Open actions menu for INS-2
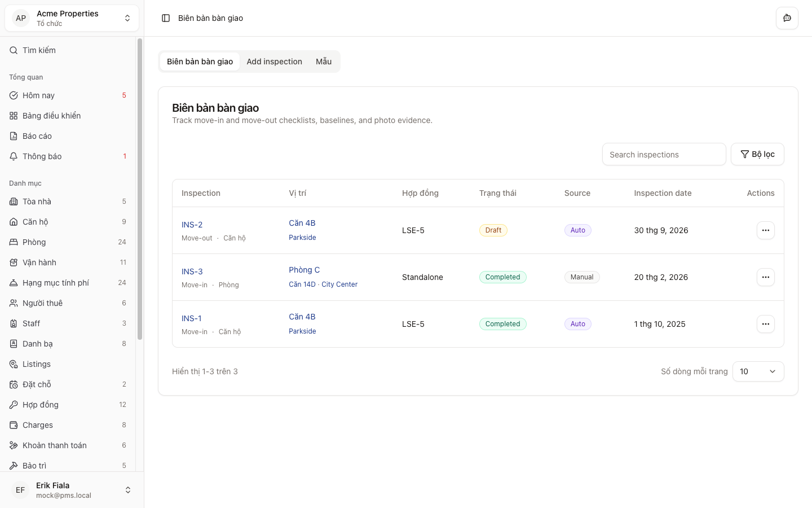The width and height of the screenshot is (812, 508). tap(765, 230)
